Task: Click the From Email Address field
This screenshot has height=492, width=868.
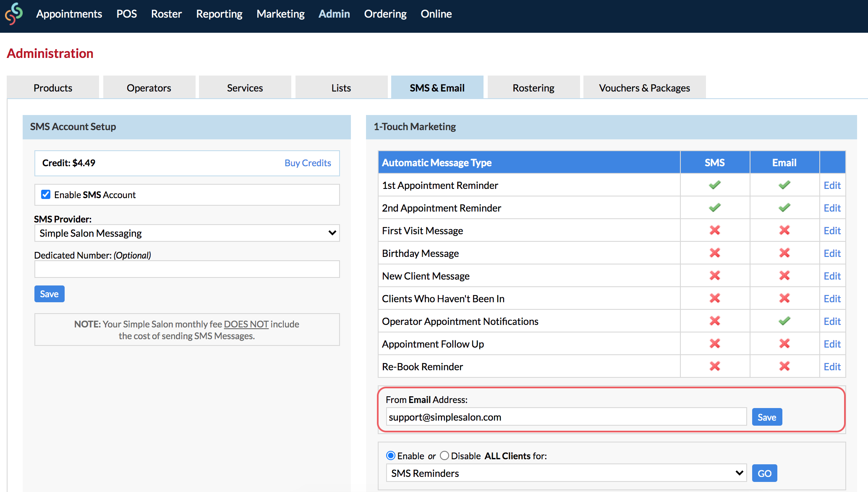Action: 566,417
